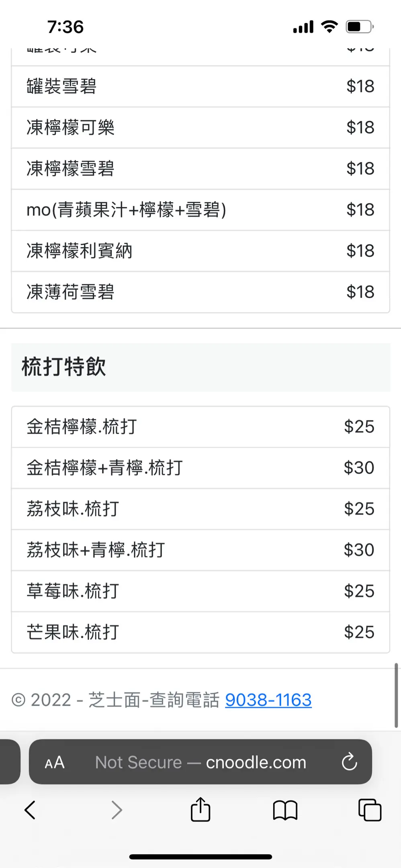Viewport: 401px width, 868px height.
Task: Open the Share sheet icon
Action: coord(200,809)
